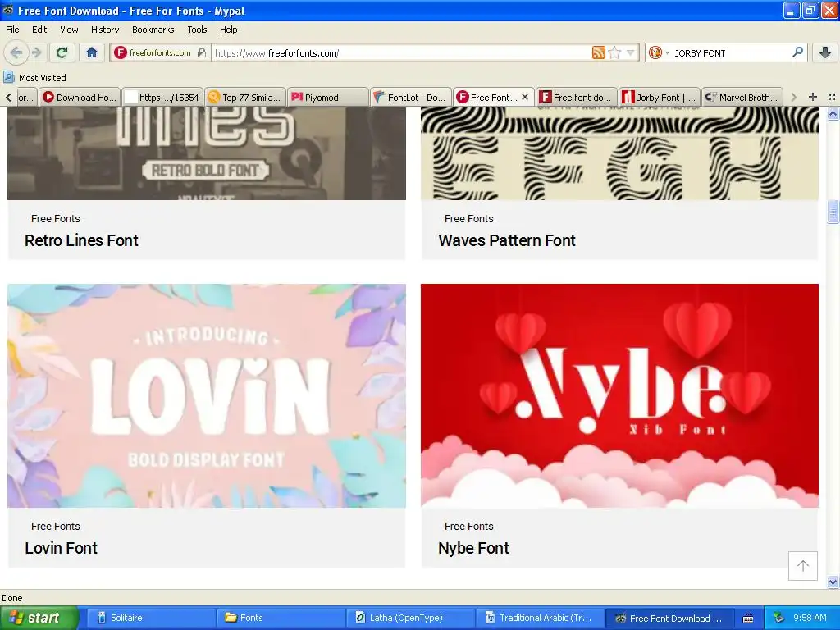Switch to the FontLot - Do... tab
This screenshot has width=840, height=630.
click(410, 97)
